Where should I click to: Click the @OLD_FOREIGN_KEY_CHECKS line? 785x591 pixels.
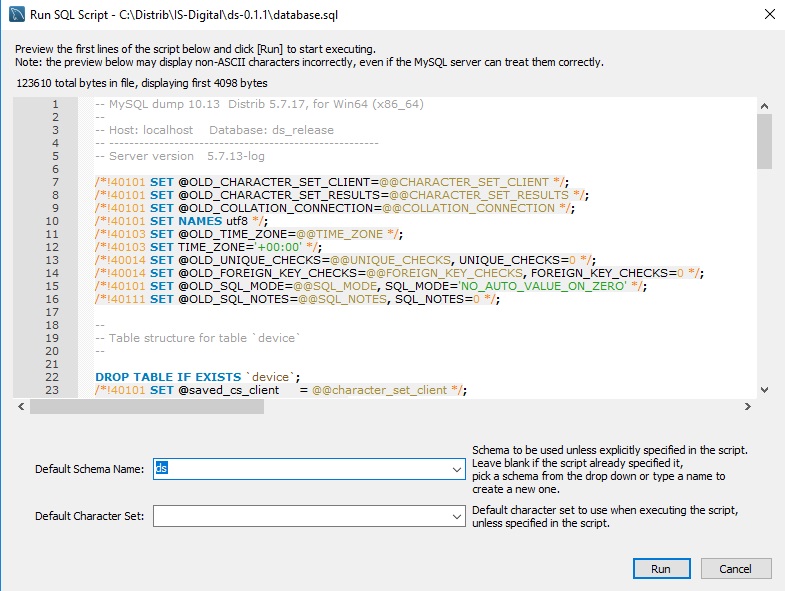400,273
